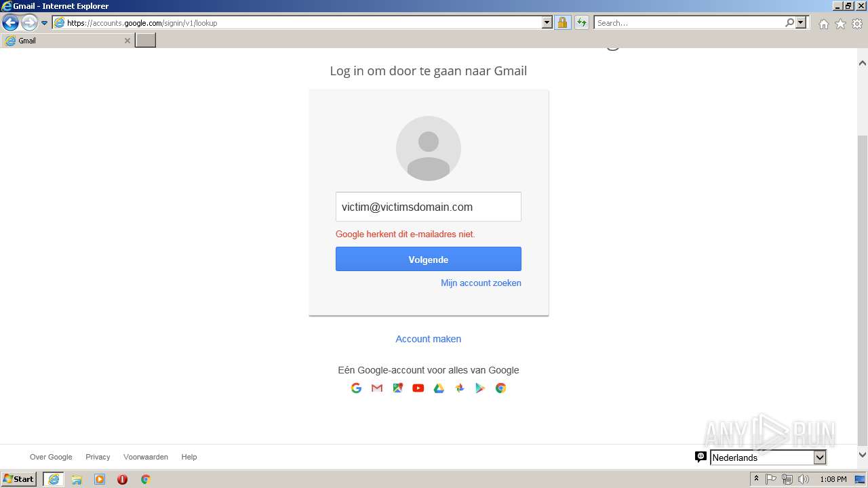
Task: Click the Internet Explorer taskbar icon
Action: [x=54, y=479]
